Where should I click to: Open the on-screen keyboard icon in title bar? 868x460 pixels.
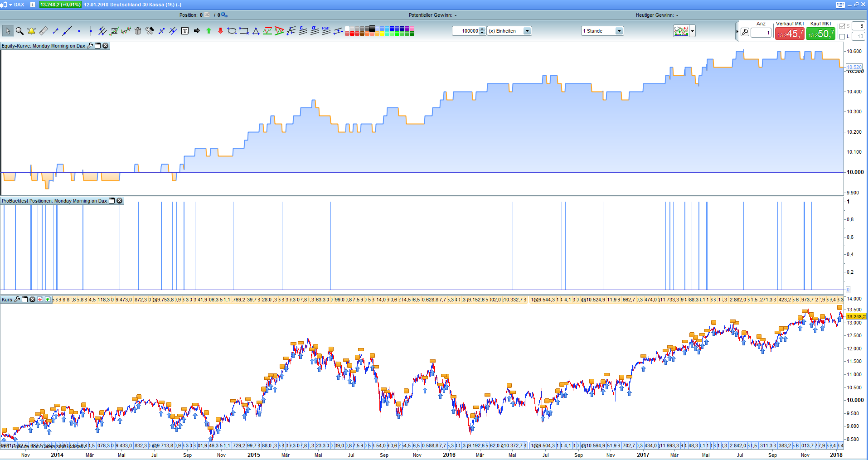[x=840, y=5]
